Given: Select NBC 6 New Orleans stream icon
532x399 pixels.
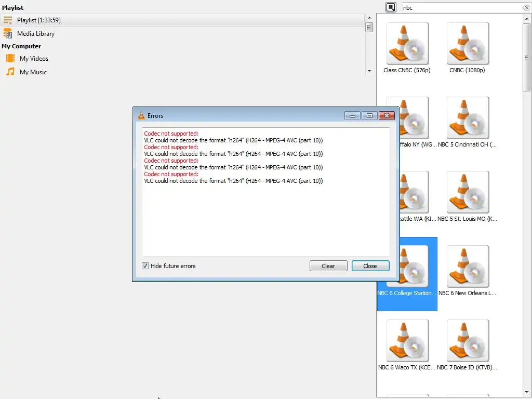Looking at the screenshot, I should (x=468, y=267).
